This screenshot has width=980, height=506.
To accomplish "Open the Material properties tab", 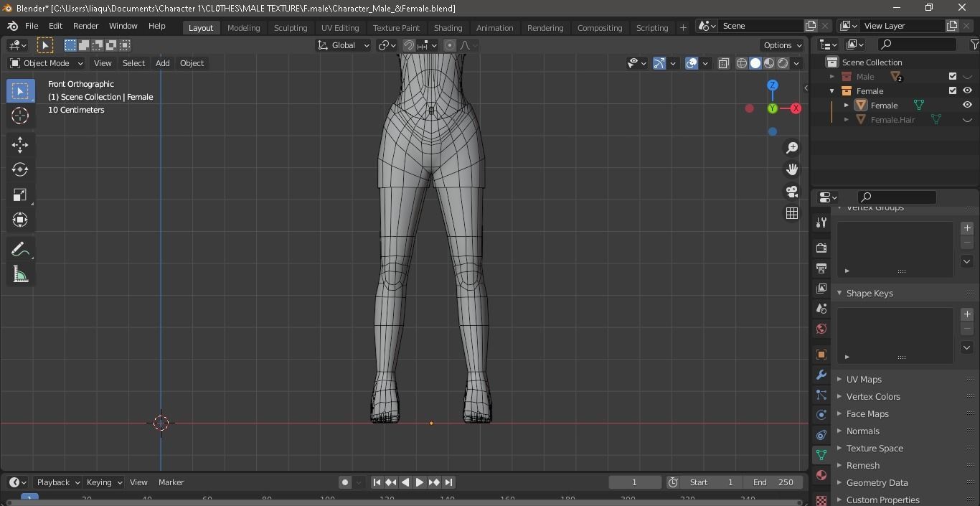I will (821, 475).
